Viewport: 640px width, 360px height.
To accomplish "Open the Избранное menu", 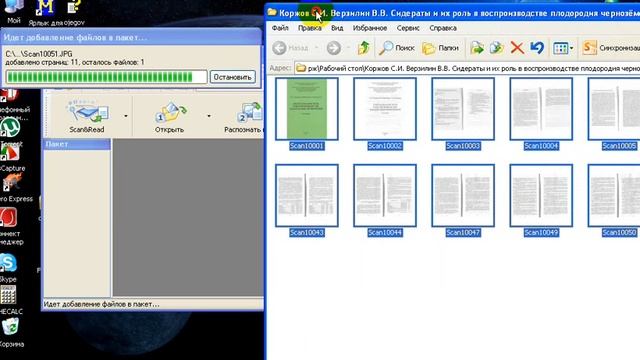I will pyautogui.click(x=370, y=28).
